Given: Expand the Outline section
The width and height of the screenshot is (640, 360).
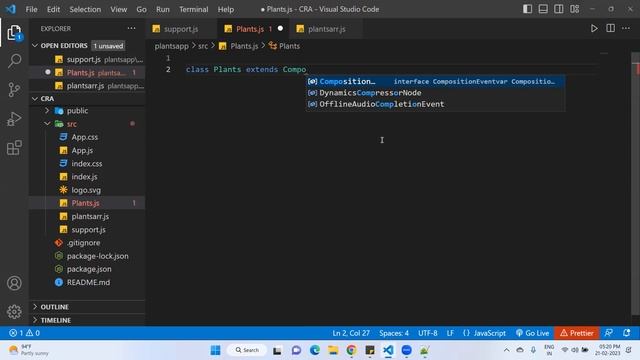Looking at the screenshot, I should [x=87, y=307].
